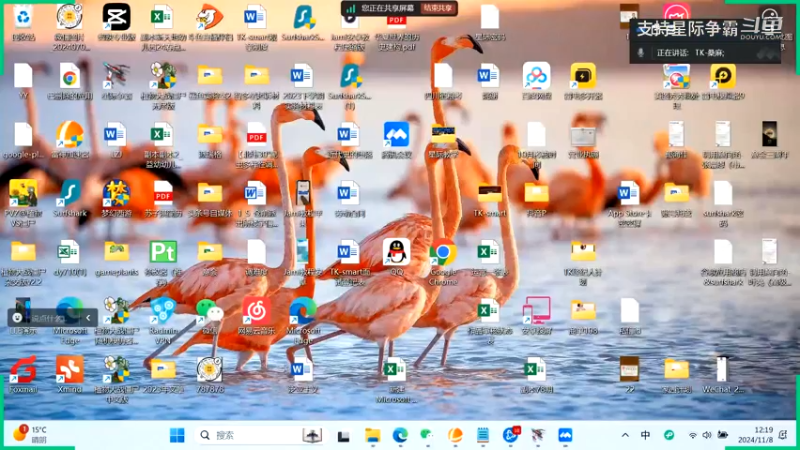Open the Radmin VPN desktop shortcut
The height and width of the screenshot is (450, 800).
pos(163,311)
